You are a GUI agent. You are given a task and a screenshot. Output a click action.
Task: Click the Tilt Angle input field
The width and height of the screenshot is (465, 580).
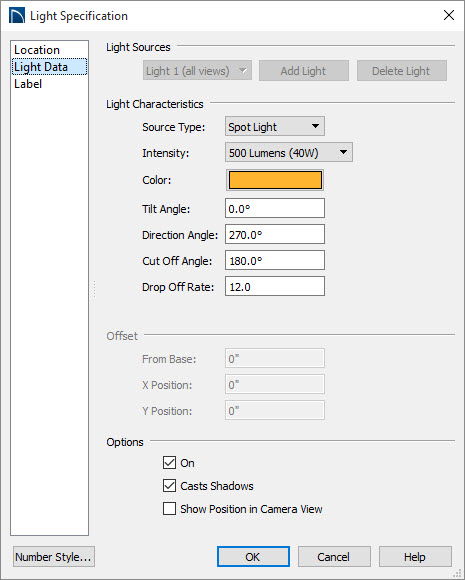[x=275, y=208]
